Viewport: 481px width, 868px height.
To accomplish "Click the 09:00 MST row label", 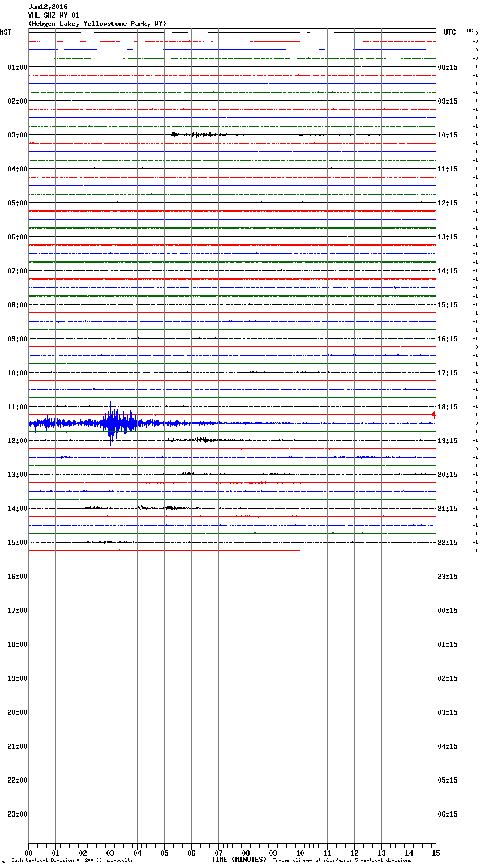I will [x=18, y=339].
